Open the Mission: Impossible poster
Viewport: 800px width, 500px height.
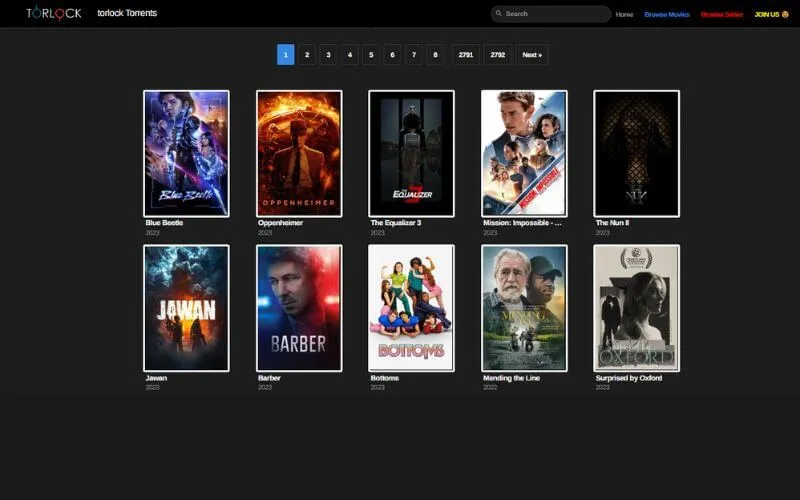pyautogui.click(x=524, y=153)
